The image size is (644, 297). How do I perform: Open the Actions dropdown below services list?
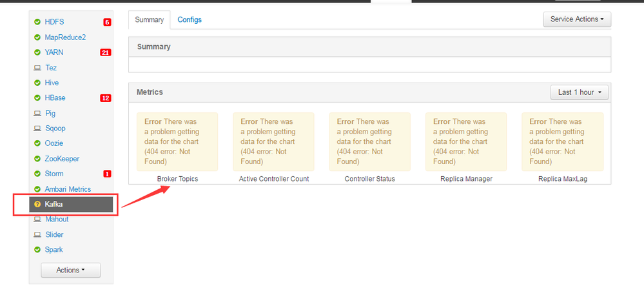click(70, 270)
